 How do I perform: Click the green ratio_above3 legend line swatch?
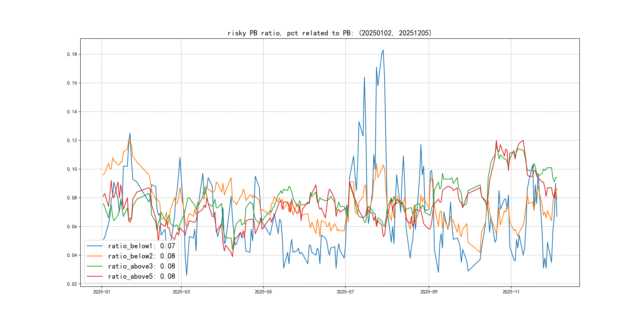94,266
